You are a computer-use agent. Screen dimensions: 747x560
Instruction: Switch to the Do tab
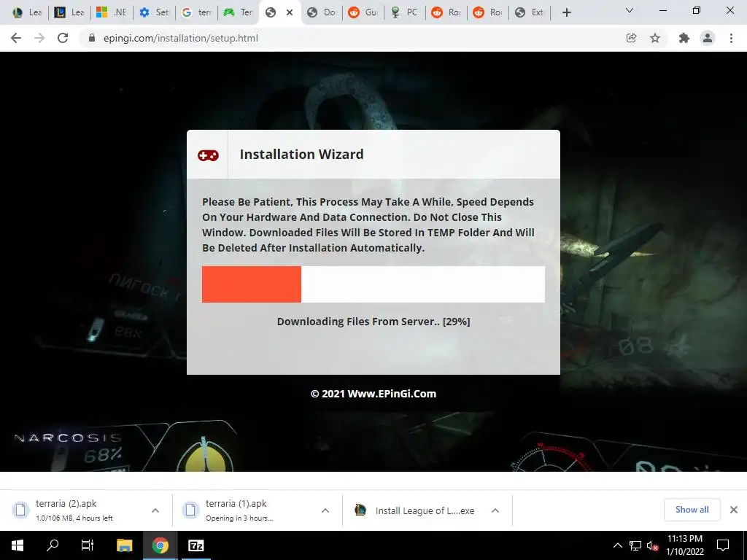(322, 12)
